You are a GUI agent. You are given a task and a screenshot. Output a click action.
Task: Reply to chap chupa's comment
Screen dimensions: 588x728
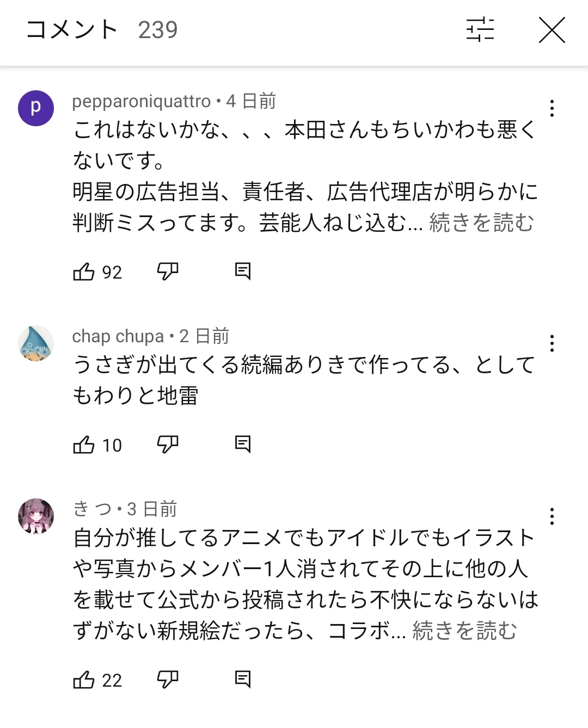point(242,445)
